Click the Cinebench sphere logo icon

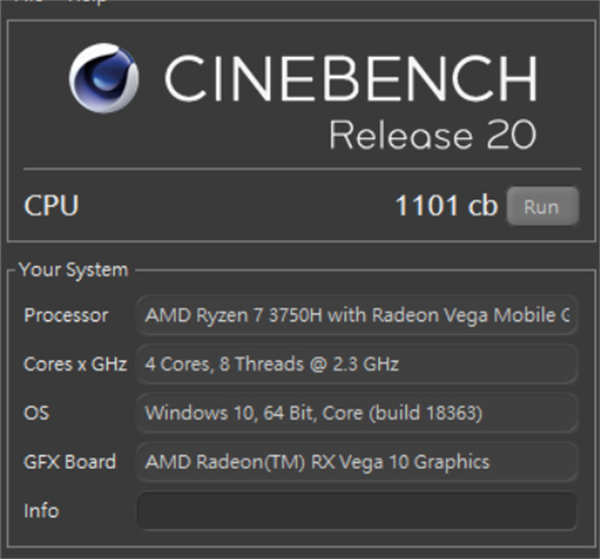pyautogui.click(x=104, y=78)
